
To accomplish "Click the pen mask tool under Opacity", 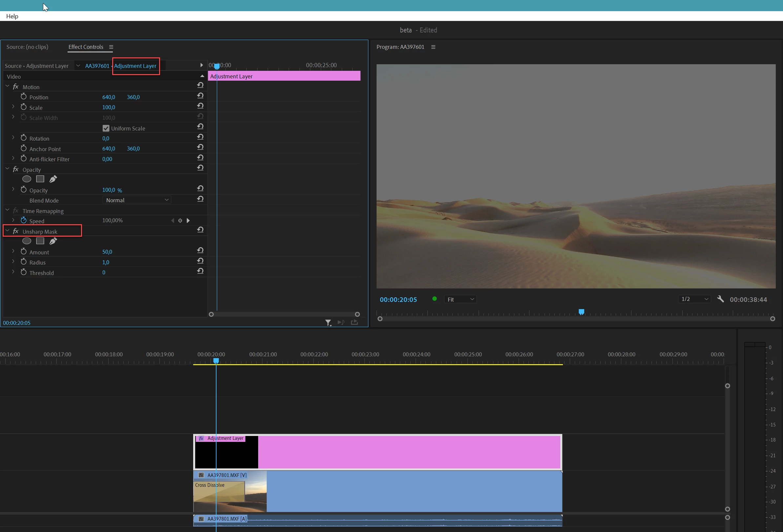I will click(53, 179).
